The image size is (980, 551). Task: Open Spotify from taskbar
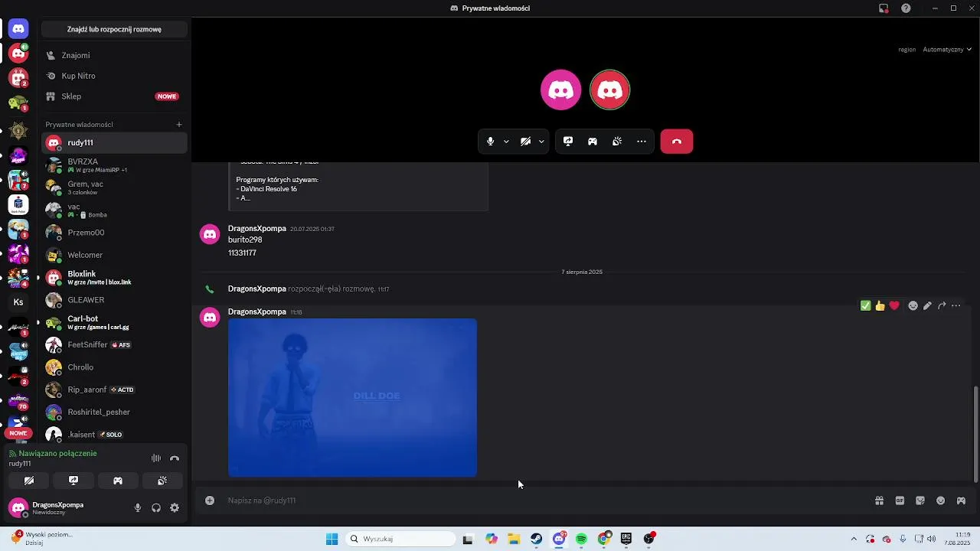(581, 540)
